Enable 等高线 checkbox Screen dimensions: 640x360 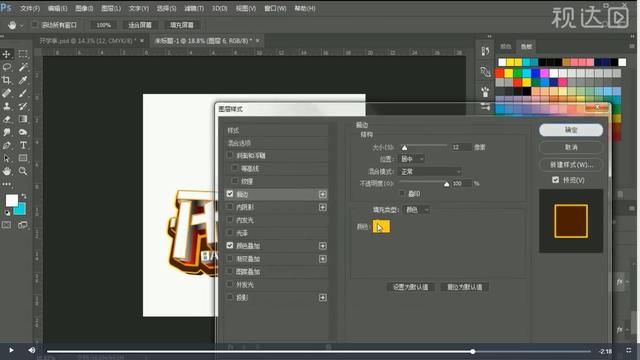tap(235, 168)
